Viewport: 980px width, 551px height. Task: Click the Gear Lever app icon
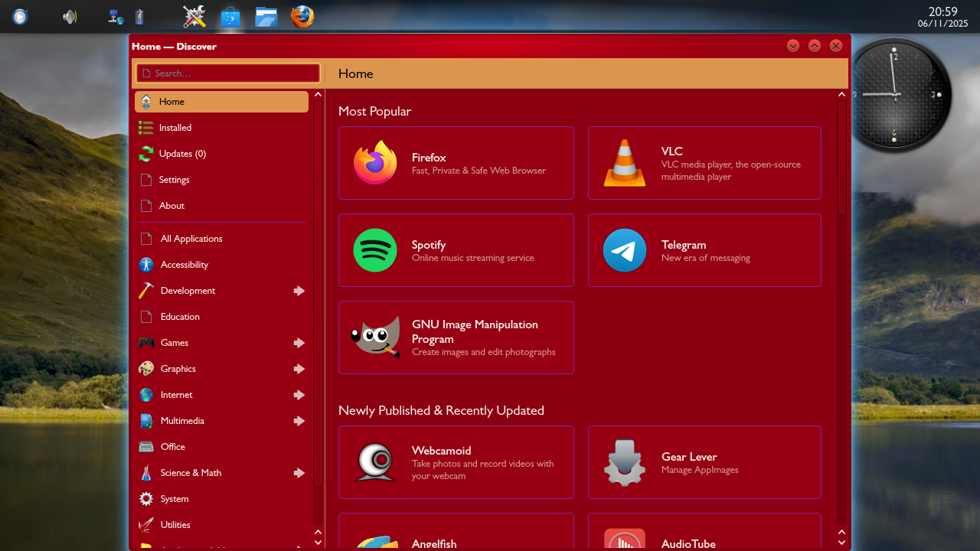pyautogui.click(x=625, y=462)
